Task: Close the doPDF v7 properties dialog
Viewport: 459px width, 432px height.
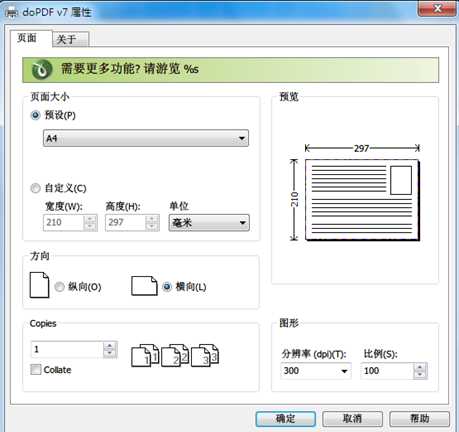Action: (x=437, y=9)
